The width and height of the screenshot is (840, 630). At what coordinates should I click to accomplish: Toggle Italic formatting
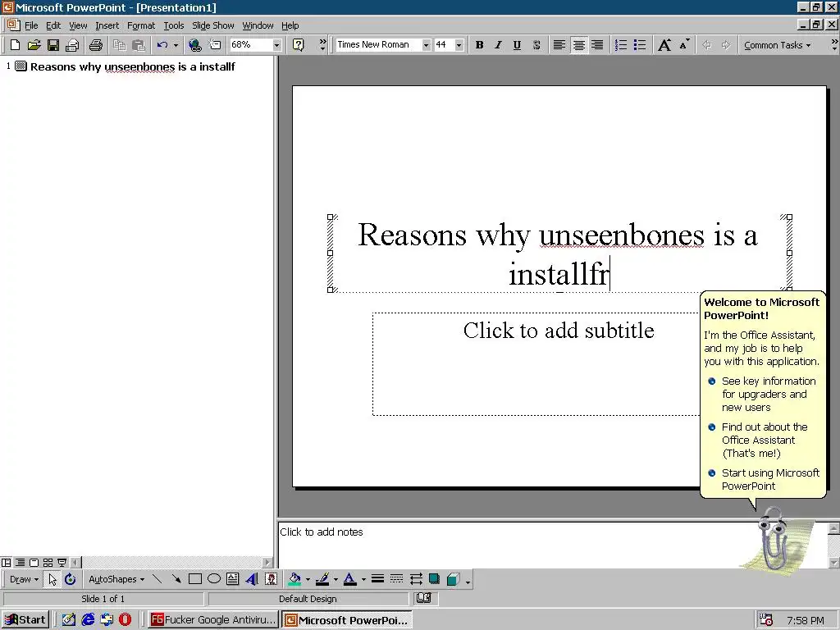click(x=498, y=45)
